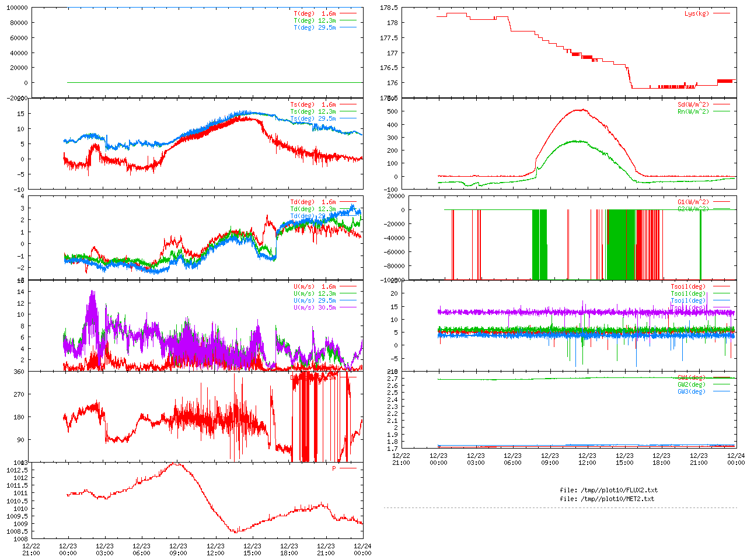This screenshot has height=560, width=747.
Task: Select the 'Ts(deg) 29.5m' legend entry
Action: point(313,119)
